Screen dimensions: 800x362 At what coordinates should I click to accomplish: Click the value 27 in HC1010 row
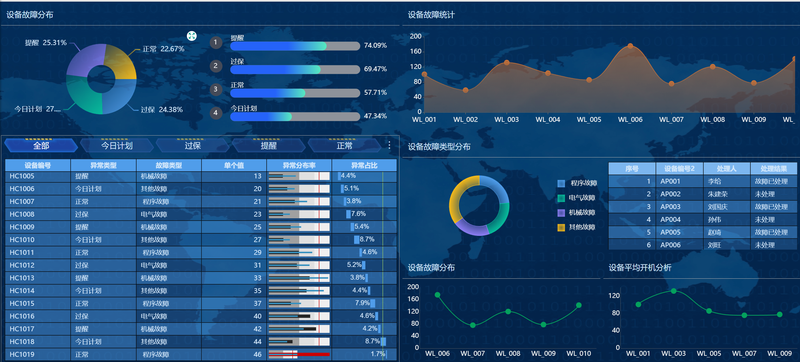point(257,240)
